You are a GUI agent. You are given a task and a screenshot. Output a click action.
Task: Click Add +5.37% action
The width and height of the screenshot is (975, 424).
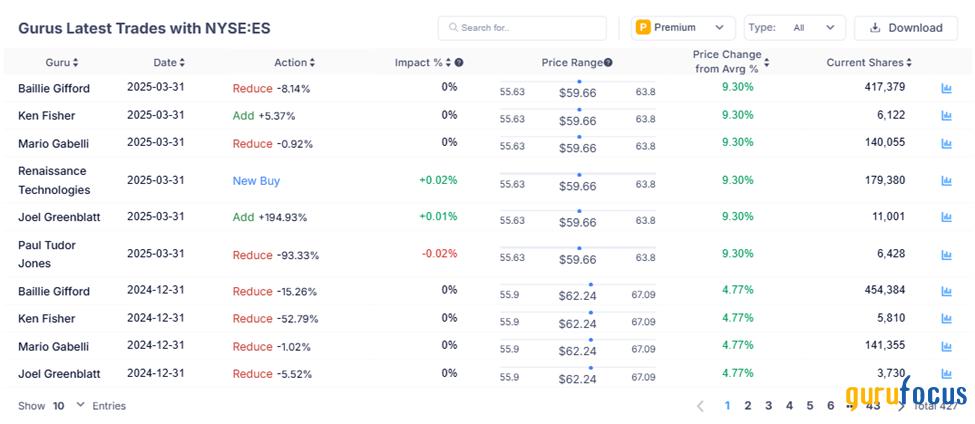pyautogui.click(x=264, y=116)
